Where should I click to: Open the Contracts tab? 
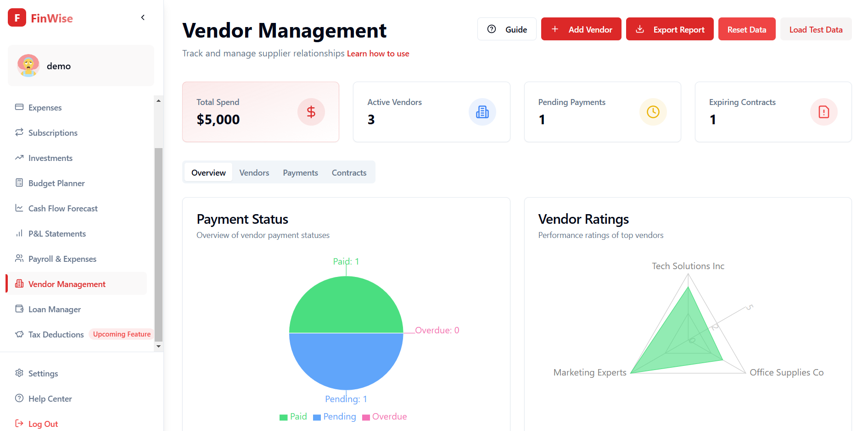point(349,172)
